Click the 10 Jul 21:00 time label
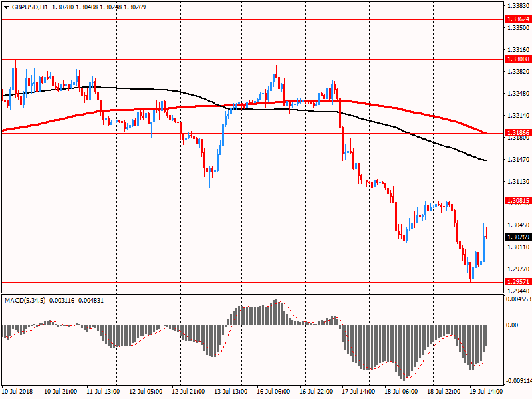 click(61, 391)
